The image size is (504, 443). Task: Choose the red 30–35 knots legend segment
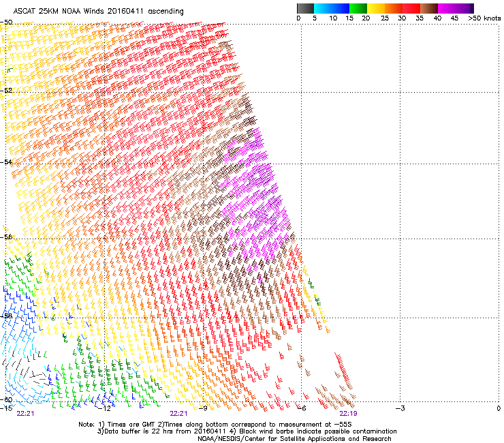click(x=411, y=8)
